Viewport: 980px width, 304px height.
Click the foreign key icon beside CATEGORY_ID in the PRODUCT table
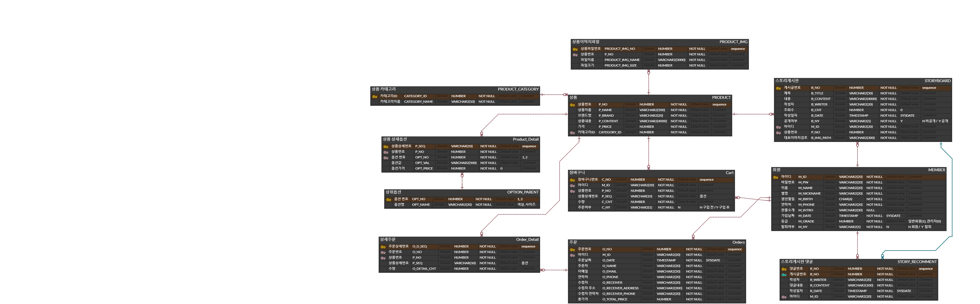click(572, 133)
